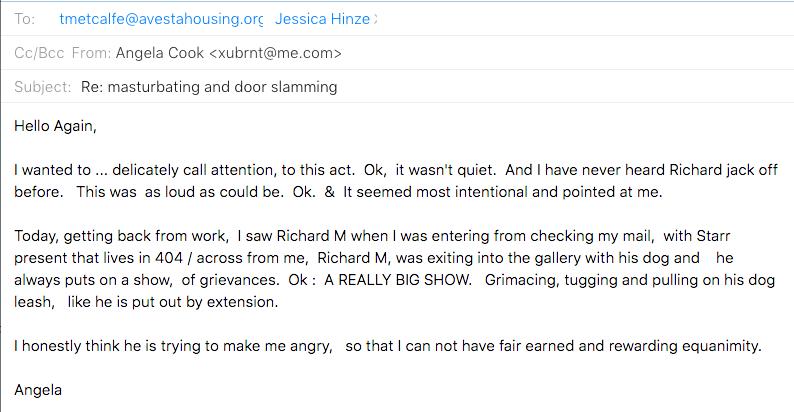
Task: Click the phrase 'A REALLY BIG SHOW'
Action: [x=398, y=280]
